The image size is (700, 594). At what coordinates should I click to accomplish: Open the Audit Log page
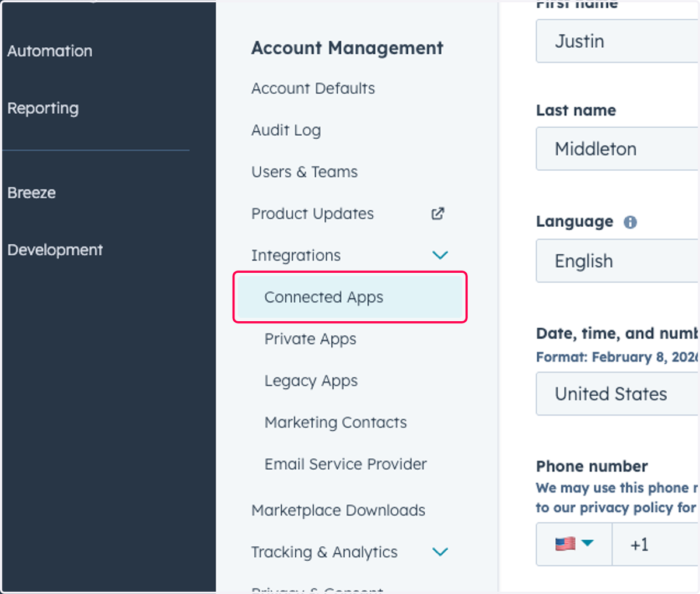[286, 131]
